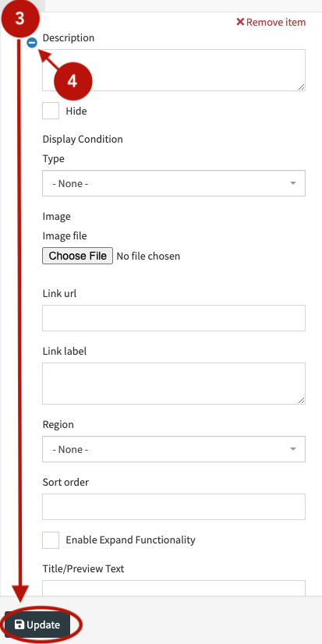Image resolution: width=322 pixels, height=644 pixels.
Task: Click the Description textarea resize handle
Action: (301, 87)
